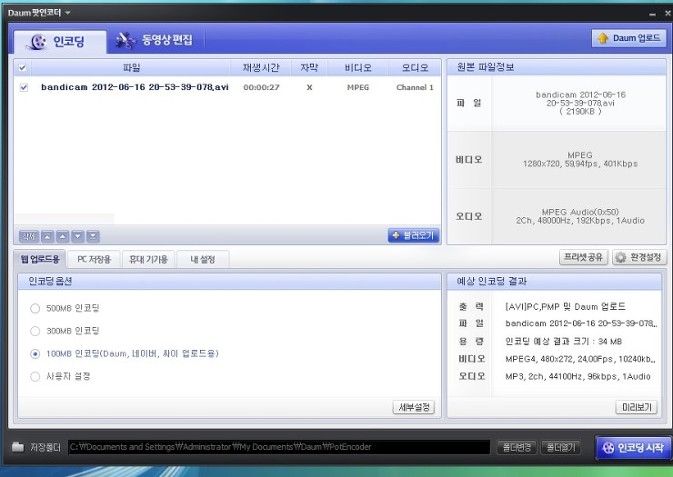Uncheck the bandicam 2012-06-16 file checkbox
673x477 pixels.
point(24,87)
